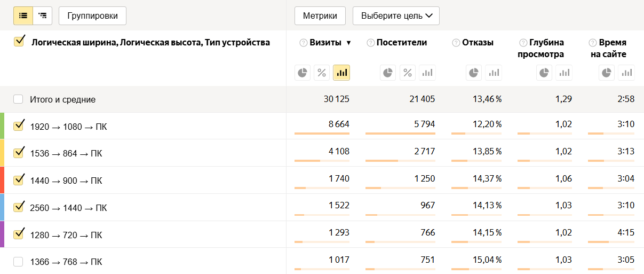The height and width of the screenshot is (274, 644).
Task: Click pie chart icon under Посетители
Action: pyautogui.click(x=388, y=73)
